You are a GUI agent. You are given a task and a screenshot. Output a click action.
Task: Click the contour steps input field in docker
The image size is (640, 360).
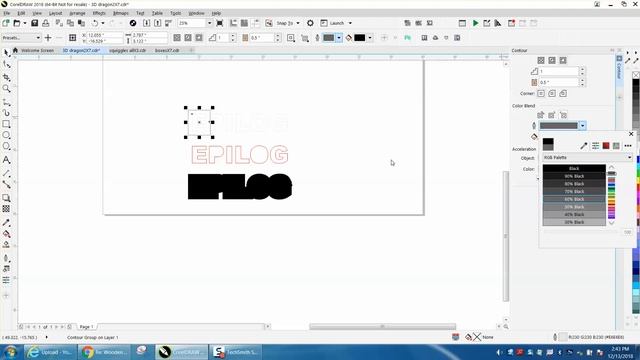pyautogui.click(x=559, y=71)
